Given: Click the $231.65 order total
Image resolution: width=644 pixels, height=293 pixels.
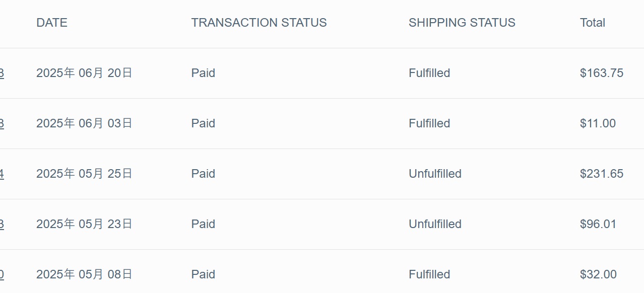Looking at the screenshot, I should coord(601,174).
